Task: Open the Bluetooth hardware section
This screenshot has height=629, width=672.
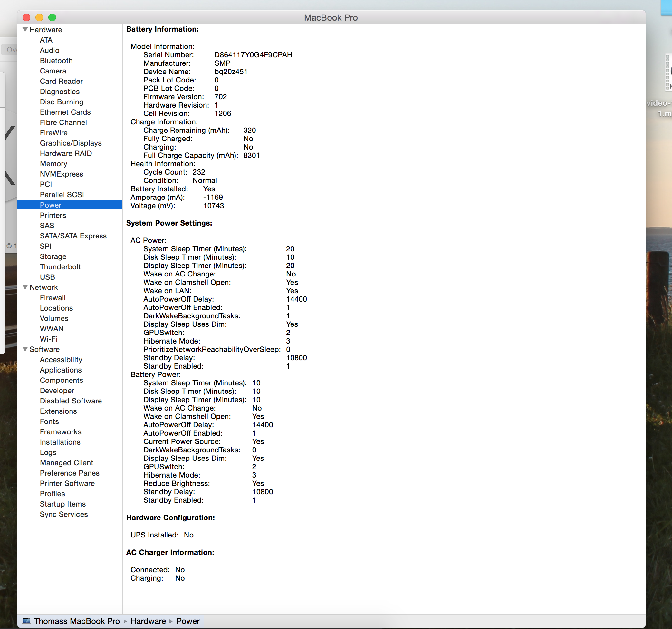Action: tap(56, 61)
